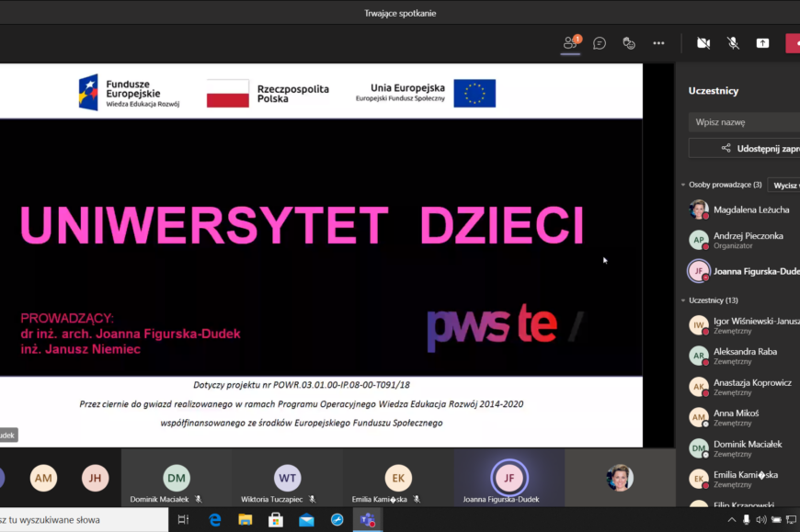Click the IW avatar in participants list

(699, 325)
